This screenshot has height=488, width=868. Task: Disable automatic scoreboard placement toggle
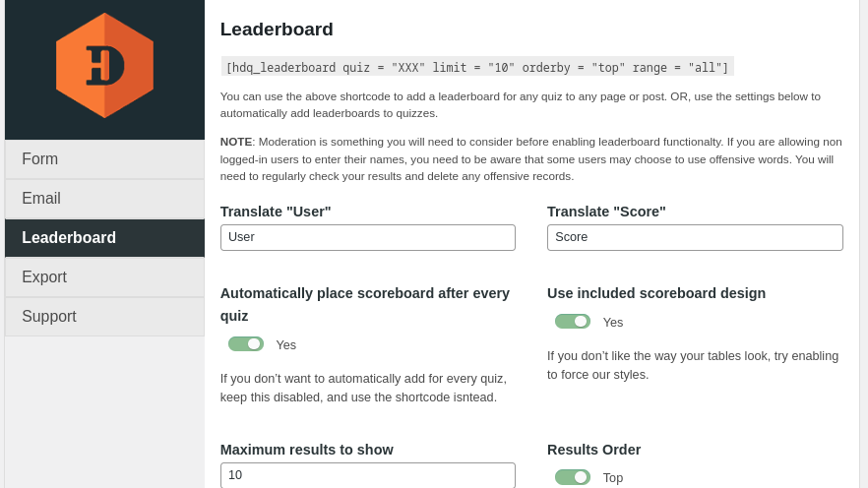(x=246, y=344)
